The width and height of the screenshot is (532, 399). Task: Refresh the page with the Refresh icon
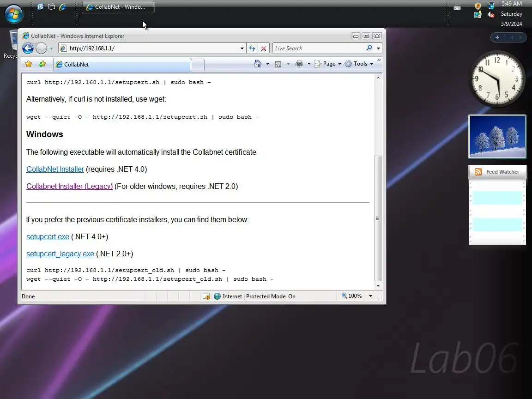point(252,48)
